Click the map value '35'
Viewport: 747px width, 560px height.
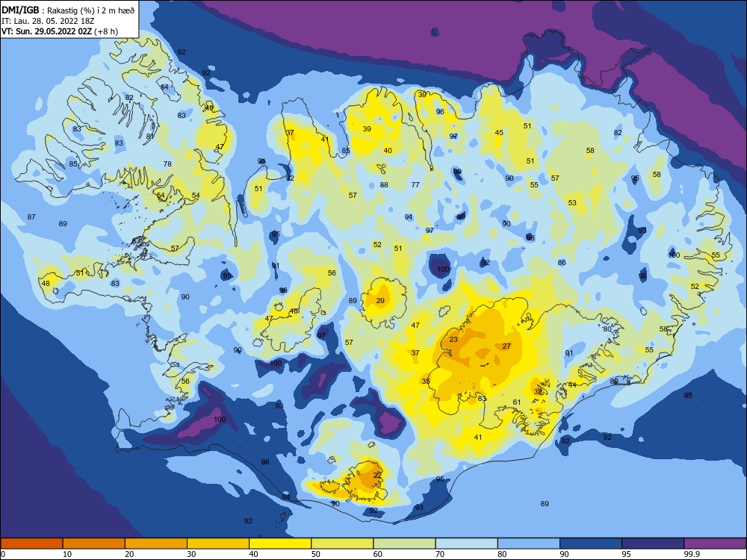426,381
